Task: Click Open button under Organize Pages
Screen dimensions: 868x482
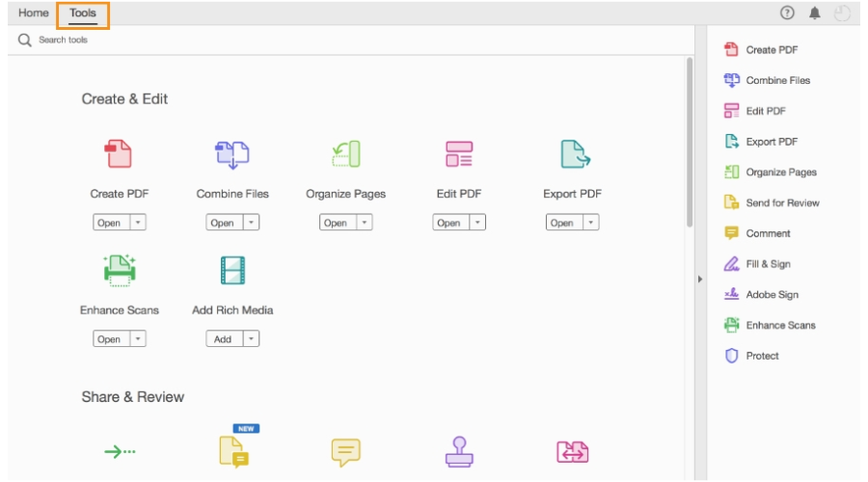Action: pos(338,223)
